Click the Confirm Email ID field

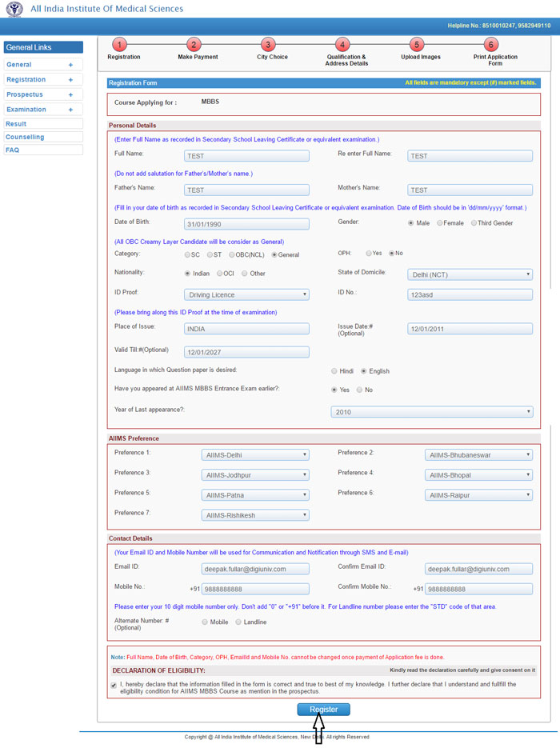pyautogui.click(x=478, y=569)
